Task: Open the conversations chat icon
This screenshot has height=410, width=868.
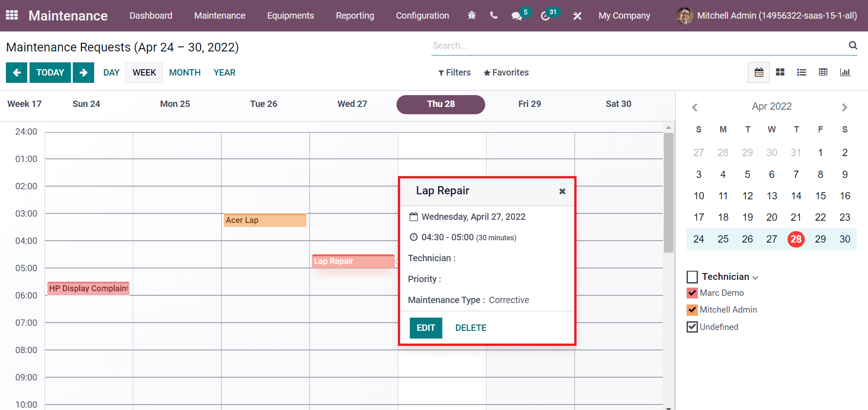Action: 517,16
